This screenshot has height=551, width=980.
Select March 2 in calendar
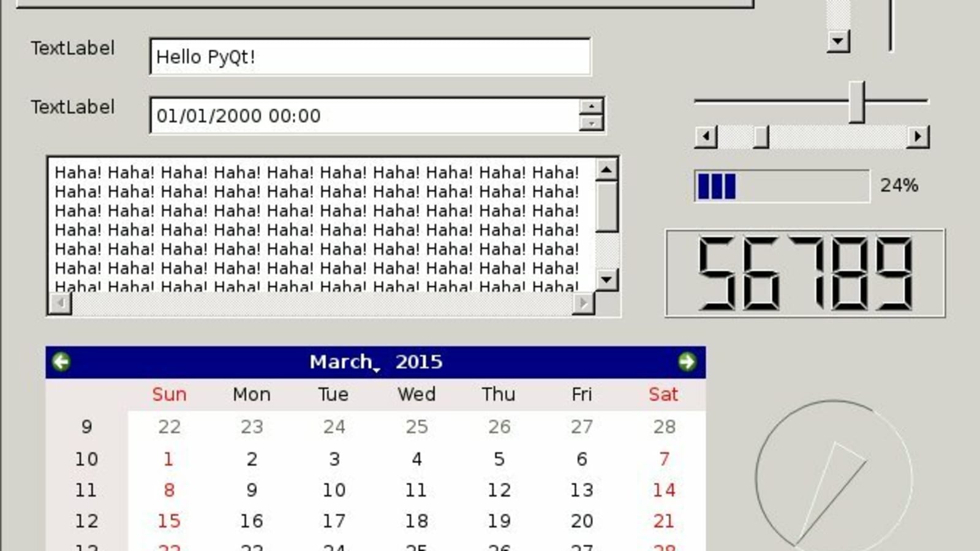252,459
